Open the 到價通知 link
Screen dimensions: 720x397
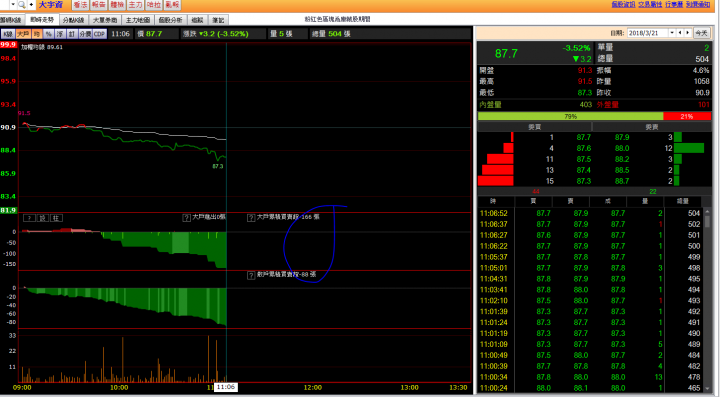(698, 4)
